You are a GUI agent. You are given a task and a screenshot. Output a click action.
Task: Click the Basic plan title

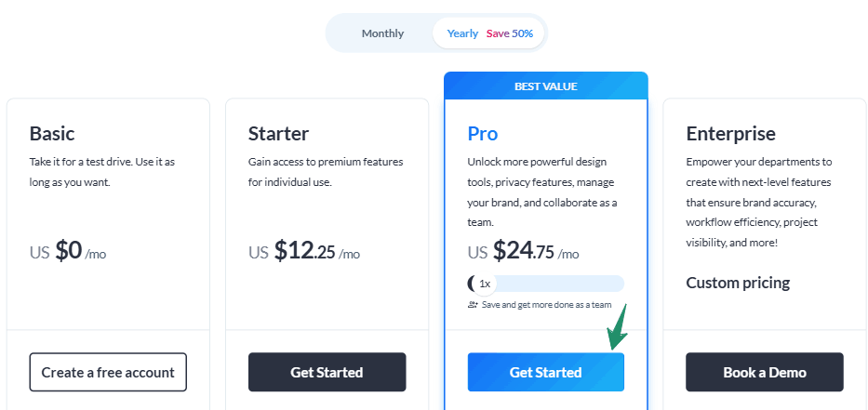coord(52,133)
